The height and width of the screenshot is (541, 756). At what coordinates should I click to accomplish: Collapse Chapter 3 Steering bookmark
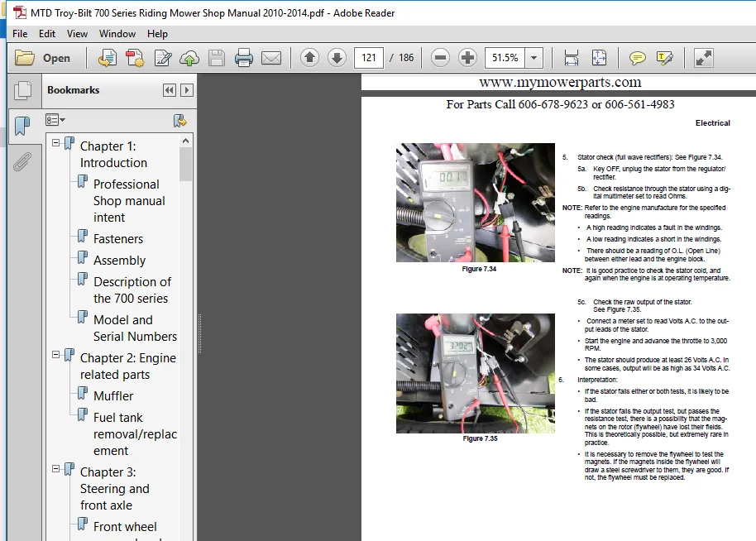coord(56,469)
